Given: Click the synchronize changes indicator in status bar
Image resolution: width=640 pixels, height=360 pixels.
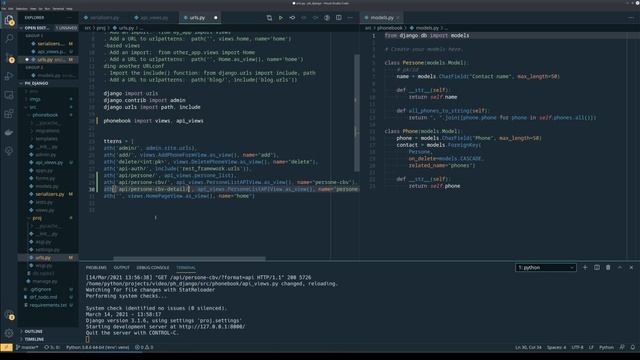Looking at the screenshot, I should [x=52, y=347].
